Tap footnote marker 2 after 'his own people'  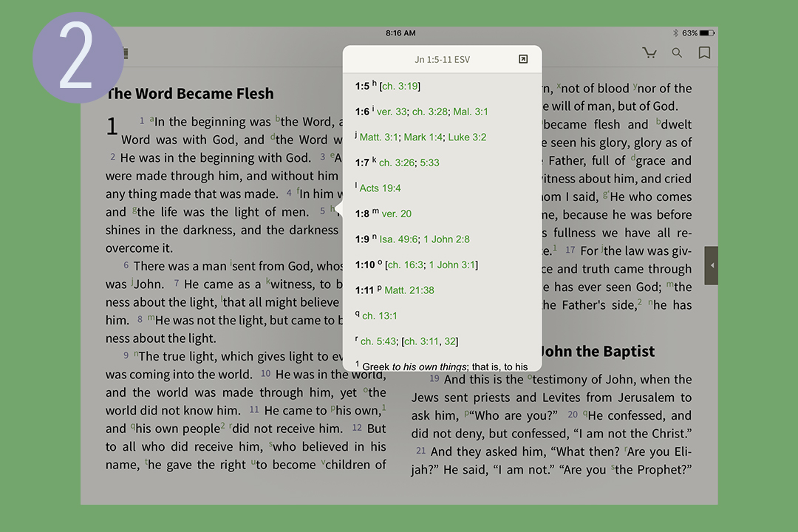[x=223, y=425]
